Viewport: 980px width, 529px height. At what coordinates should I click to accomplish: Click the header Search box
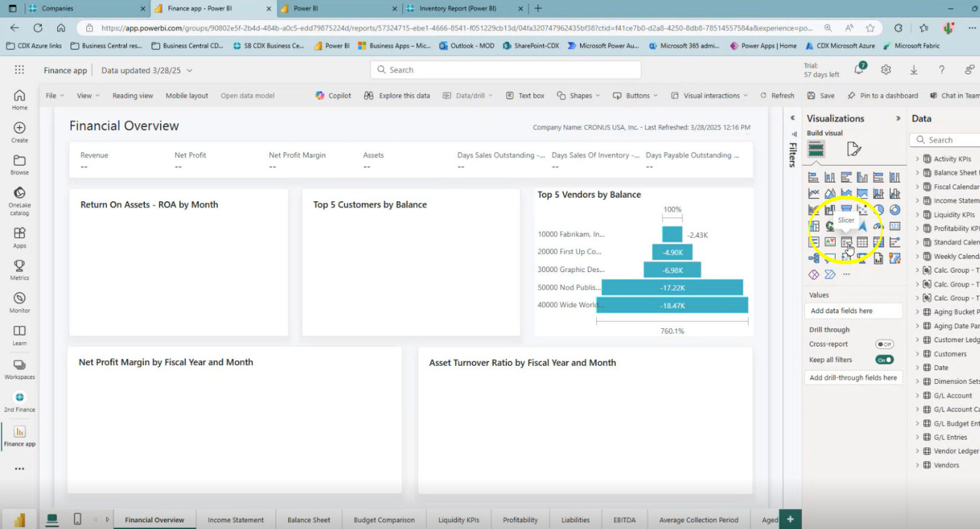point(506,70)
